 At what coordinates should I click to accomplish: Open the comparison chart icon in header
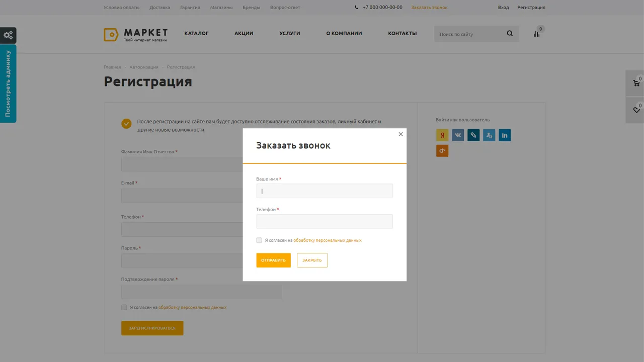[x=536, y=34]
